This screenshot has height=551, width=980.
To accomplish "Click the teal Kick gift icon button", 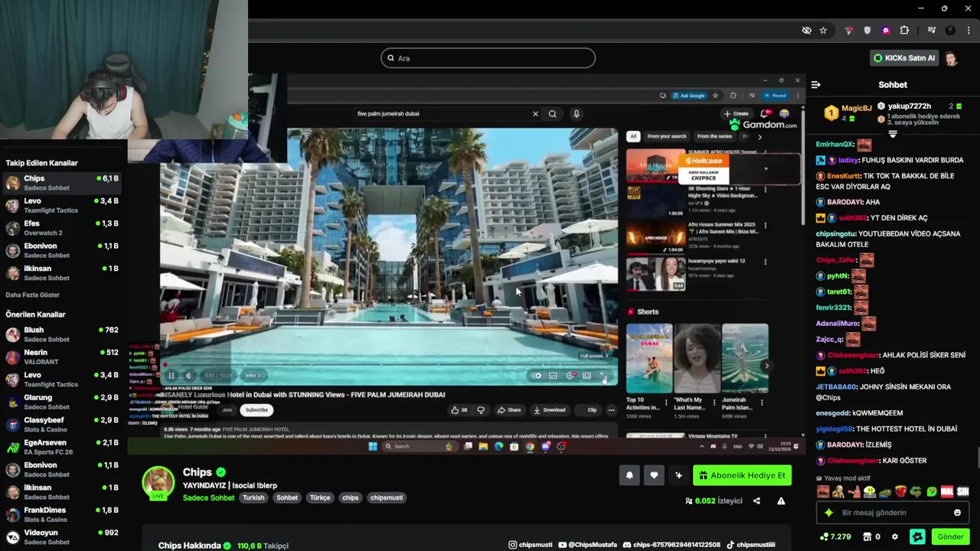I will click(x=917, y=536).
